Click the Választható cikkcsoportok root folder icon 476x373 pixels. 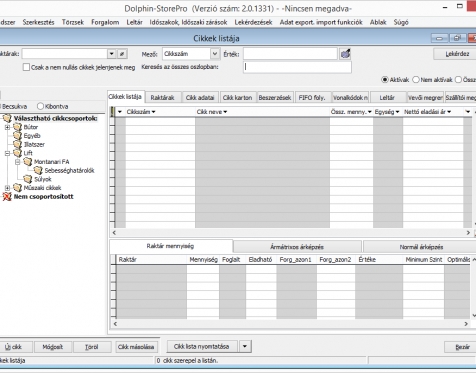pos(7,118)
